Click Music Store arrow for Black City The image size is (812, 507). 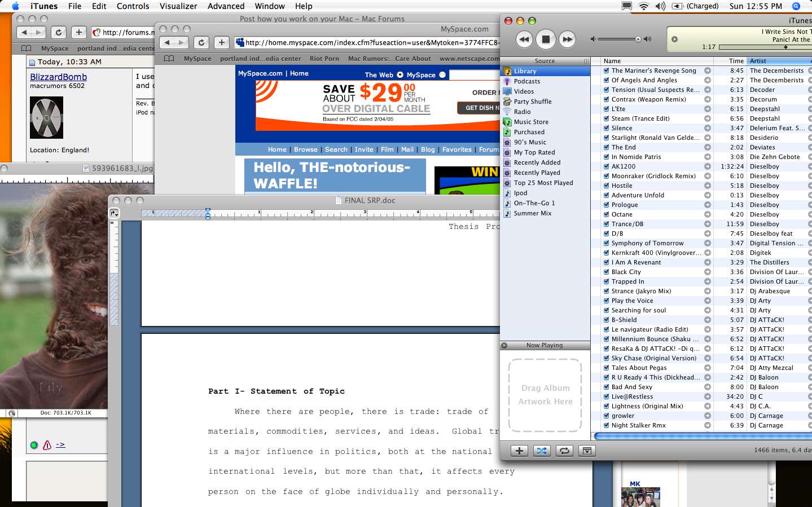click(707, 272)
